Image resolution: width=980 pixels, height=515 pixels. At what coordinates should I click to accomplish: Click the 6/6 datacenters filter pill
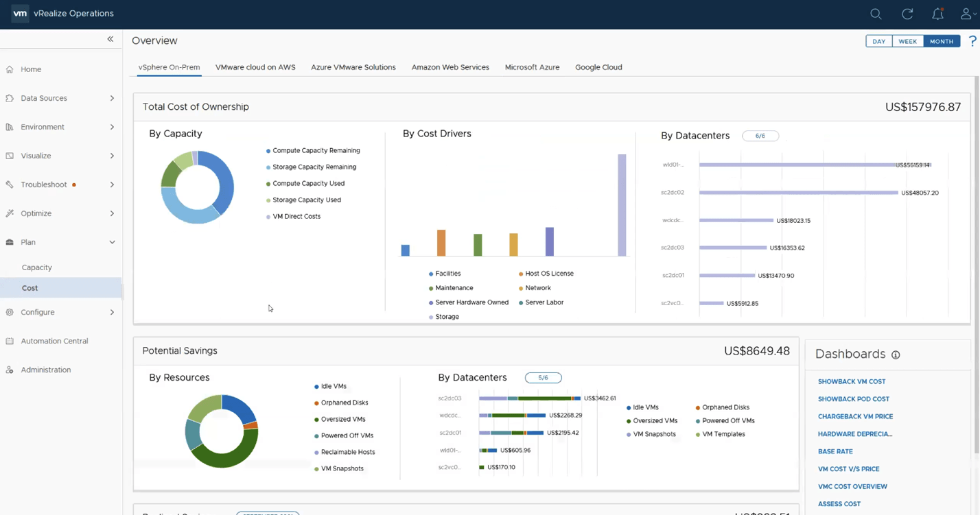(760, 136)
